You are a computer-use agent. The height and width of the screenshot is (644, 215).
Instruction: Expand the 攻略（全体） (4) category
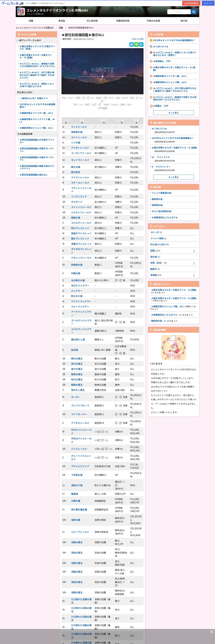[x=194, y=263]
